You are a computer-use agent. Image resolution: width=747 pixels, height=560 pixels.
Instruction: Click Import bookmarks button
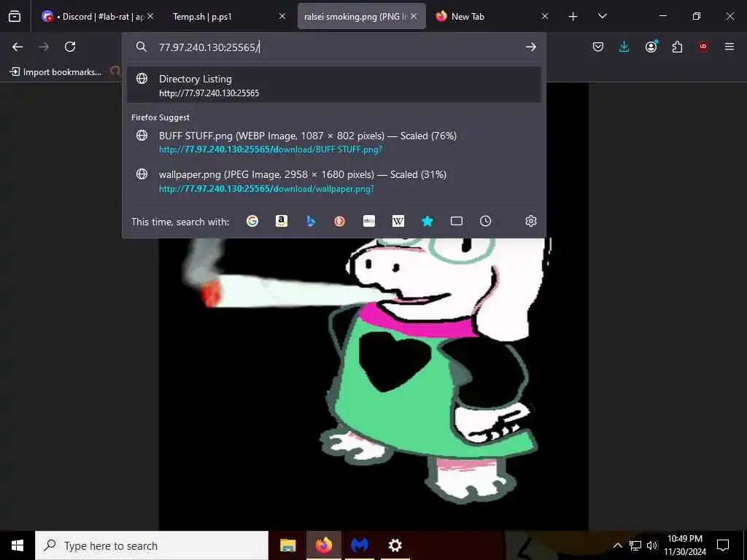click(55, 72)
